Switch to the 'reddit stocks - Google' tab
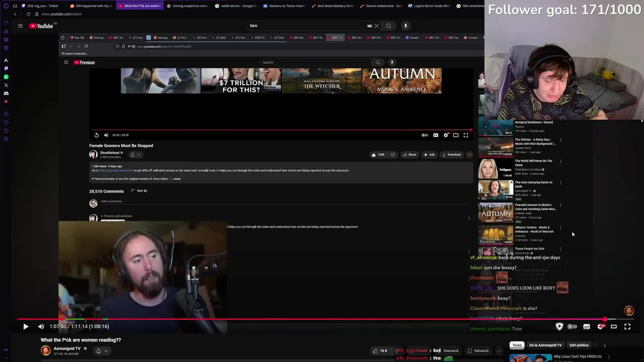The image size is (644, 362). tap(235, 6)
